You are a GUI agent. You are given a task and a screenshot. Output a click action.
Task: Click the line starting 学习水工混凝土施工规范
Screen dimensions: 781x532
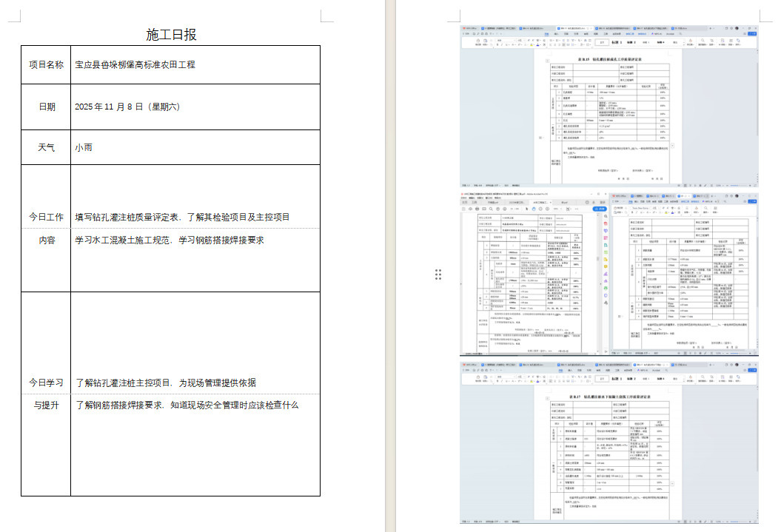coord(169,240)
